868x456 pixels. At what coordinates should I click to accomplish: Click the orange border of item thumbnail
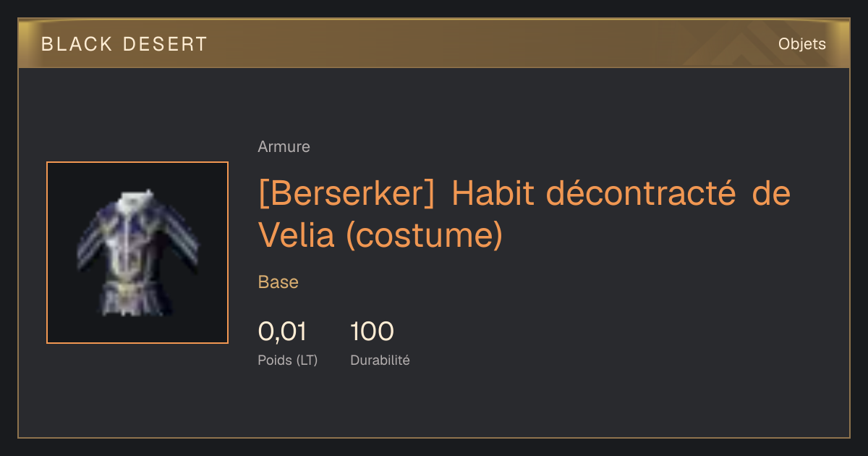point(47,253)
